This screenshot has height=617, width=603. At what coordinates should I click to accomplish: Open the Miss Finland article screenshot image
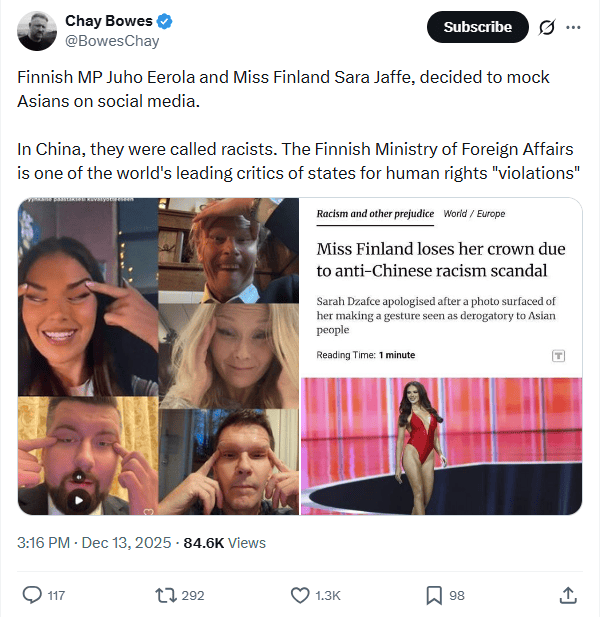point(441,356)
